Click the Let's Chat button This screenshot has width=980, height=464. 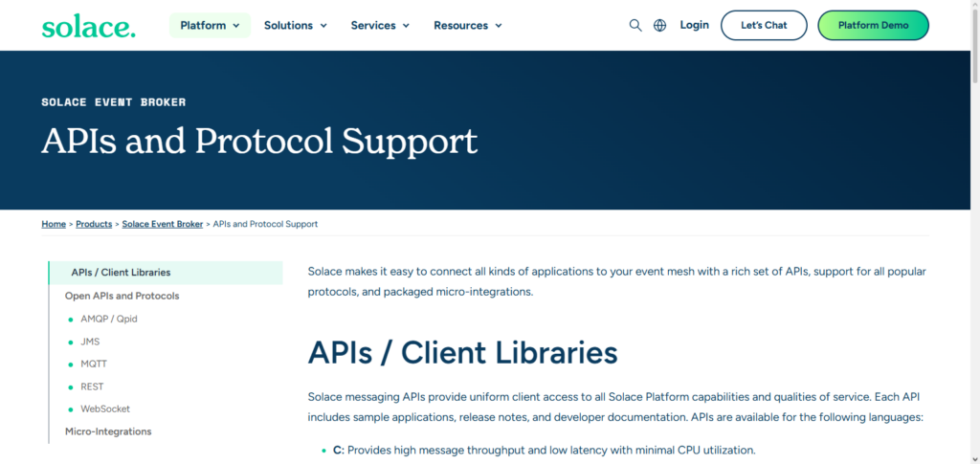click(764, 26)
